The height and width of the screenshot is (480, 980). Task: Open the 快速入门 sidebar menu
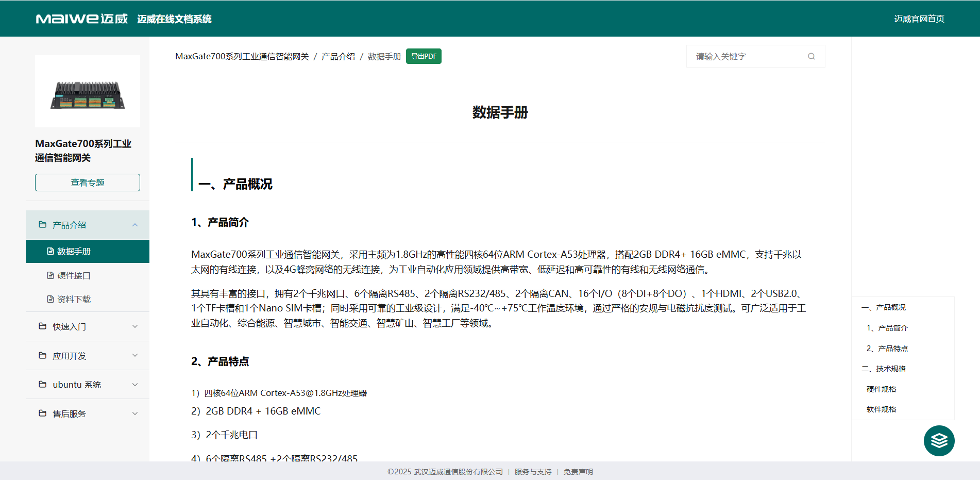88,326
